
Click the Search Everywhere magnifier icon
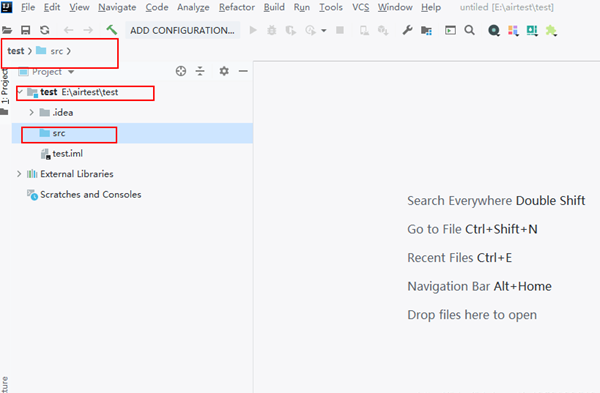[x=470, y=30]
